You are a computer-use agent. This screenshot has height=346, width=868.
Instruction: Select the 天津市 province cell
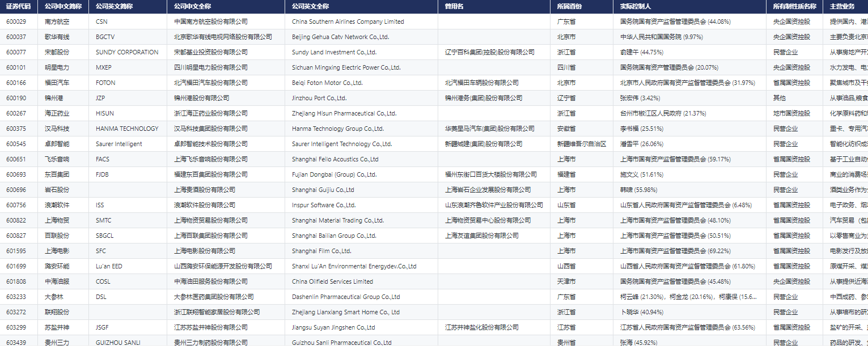pos(582,281)
